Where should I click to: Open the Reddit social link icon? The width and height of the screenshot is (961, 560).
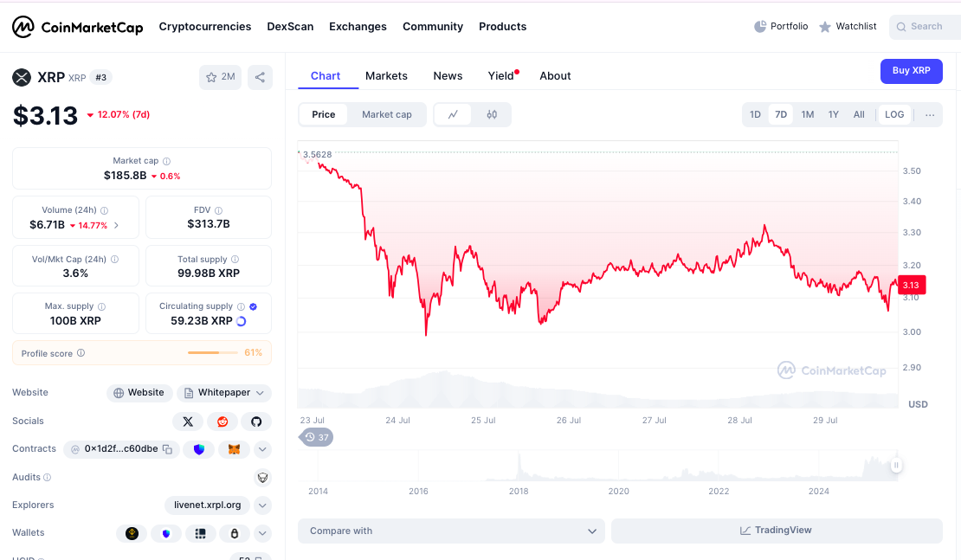[223, 422]
